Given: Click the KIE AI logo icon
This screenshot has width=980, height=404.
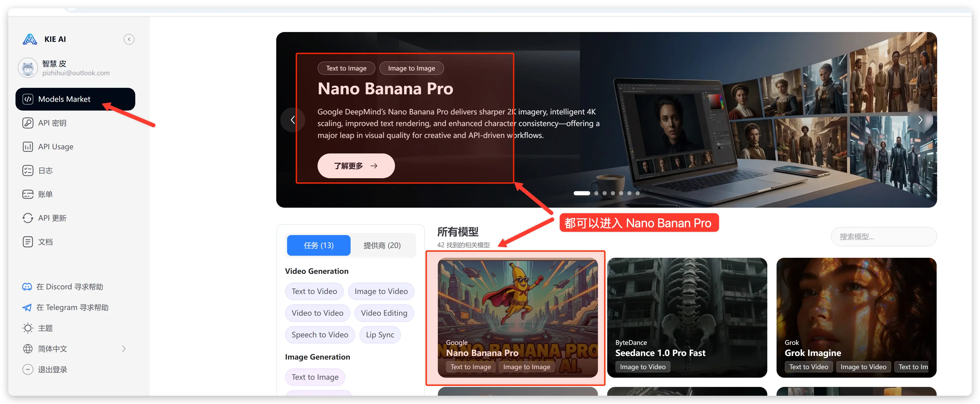Looking at the screenshot, I should (x=30, y=39).
